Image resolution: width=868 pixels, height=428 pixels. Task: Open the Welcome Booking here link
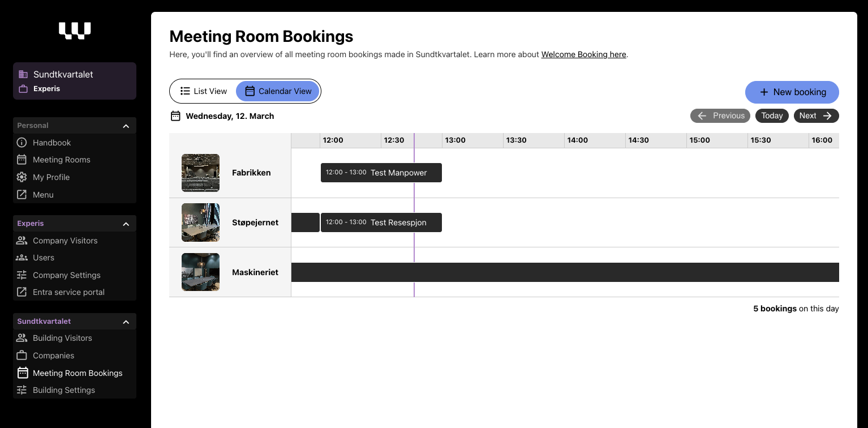pos(583,54)
